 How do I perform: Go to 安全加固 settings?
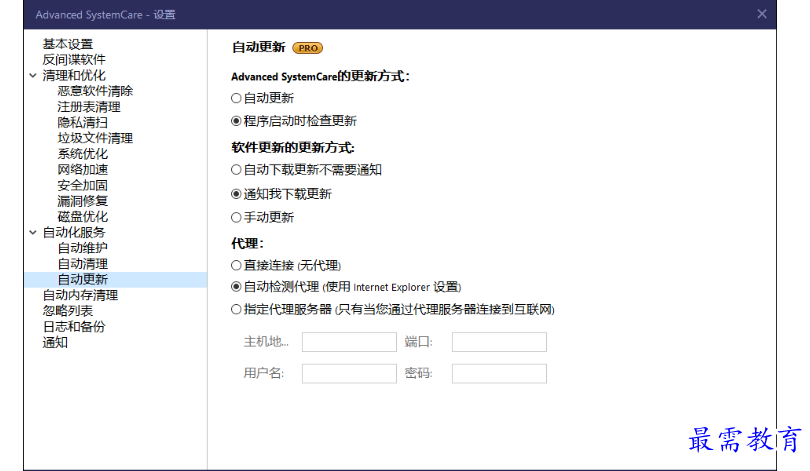(x=83, y=185)
